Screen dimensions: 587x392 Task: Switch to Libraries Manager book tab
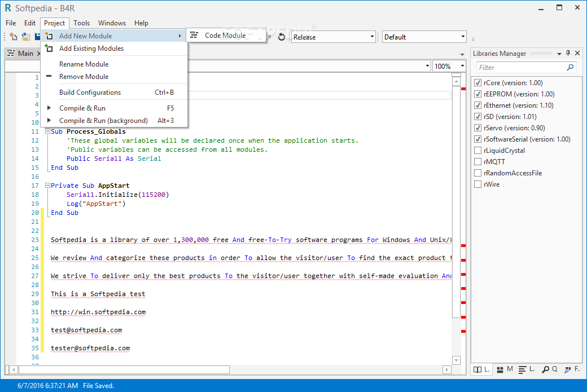point(481,369)
